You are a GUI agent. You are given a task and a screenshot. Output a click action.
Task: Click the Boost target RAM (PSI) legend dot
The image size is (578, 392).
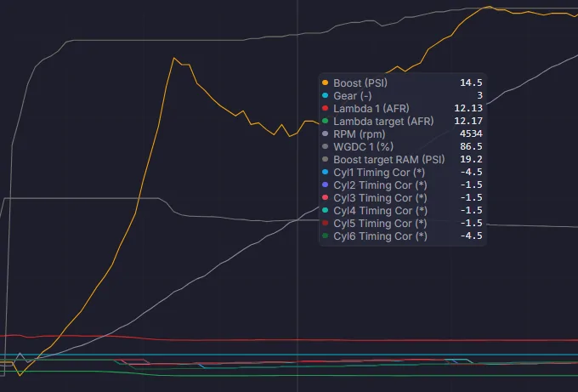point(325,159)
